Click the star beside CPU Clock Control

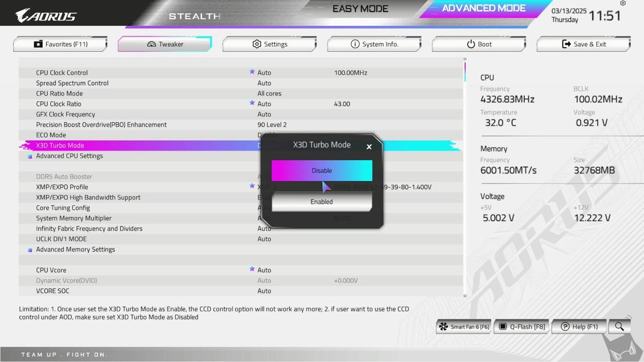point(252,72)
